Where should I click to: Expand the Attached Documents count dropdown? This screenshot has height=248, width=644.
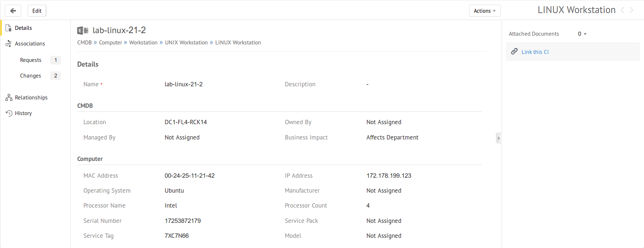pos(582,34)
